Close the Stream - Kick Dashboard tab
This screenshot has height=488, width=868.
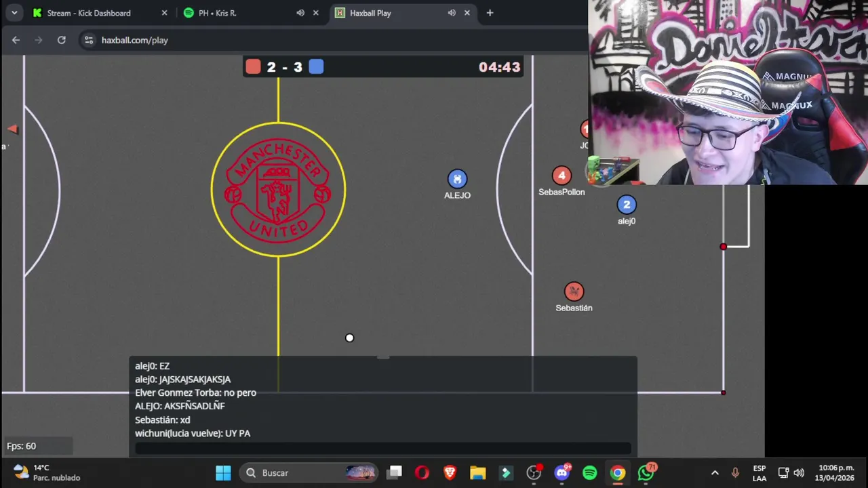pos(164,13)
